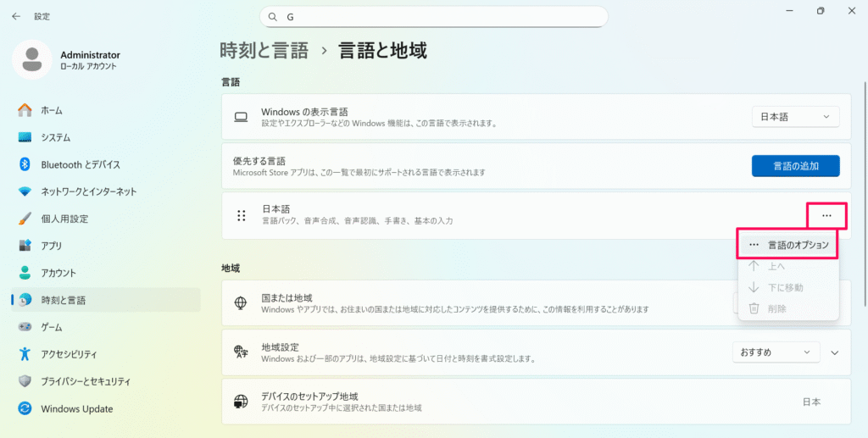The width and height of the screenshot is (868, 438).
Task: Open the おすすめ regional format dropdown
Action: (x=776, y=352)
